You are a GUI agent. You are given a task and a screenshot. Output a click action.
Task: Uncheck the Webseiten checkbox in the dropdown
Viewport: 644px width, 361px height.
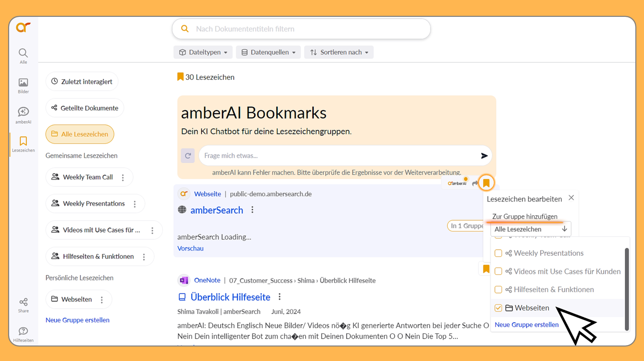coord(498,308)
